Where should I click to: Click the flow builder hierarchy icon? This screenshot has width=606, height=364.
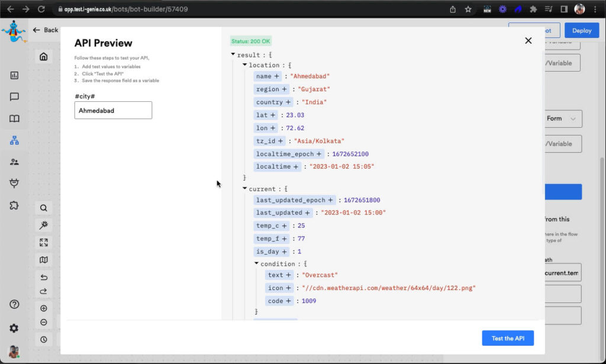(x=14, y=140)
